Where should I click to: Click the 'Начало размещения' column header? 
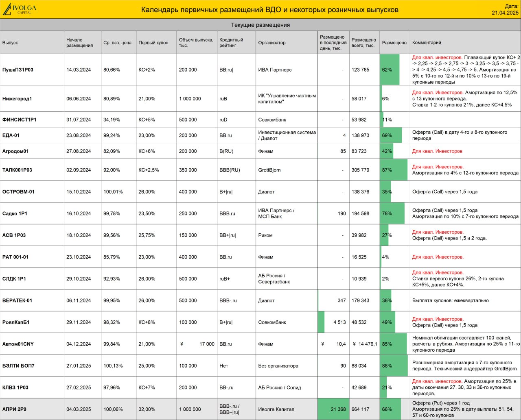(x=80, y=43)
